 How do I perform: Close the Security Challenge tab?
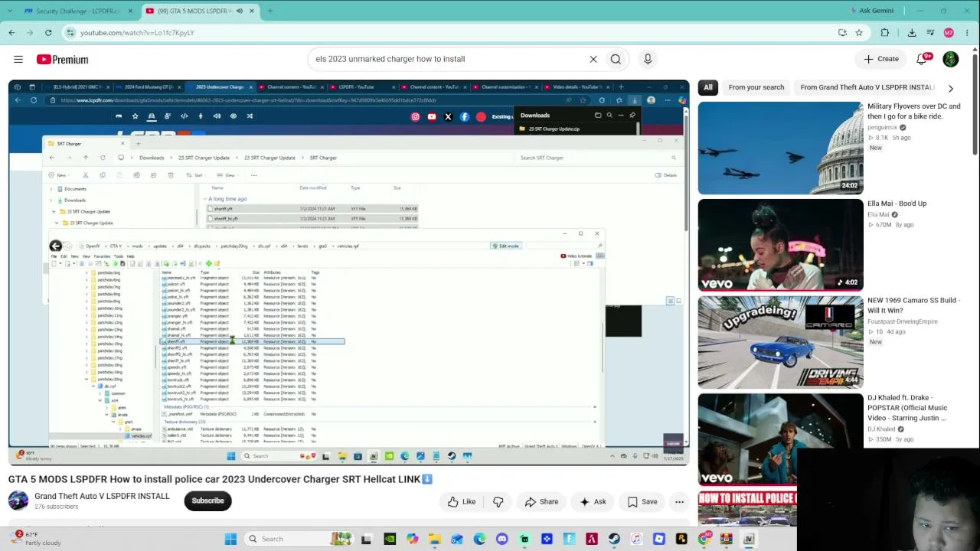(x=130, y=11)
